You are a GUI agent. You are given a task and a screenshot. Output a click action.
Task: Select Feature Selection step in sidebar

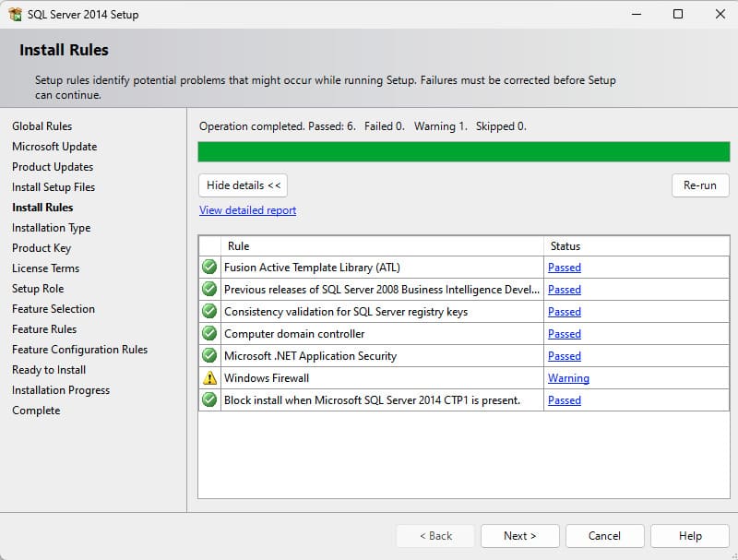(x=54, y=309)
